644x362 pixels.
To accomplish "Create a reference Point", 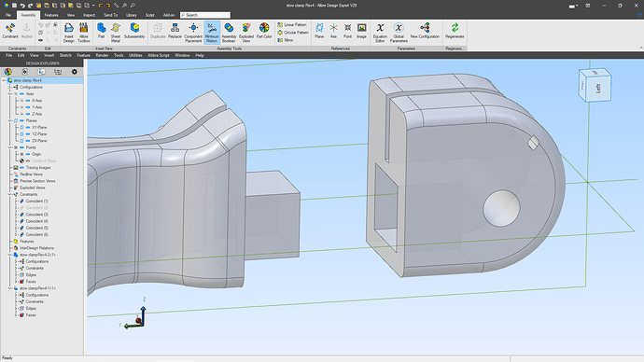I will (x=347, y=31).
